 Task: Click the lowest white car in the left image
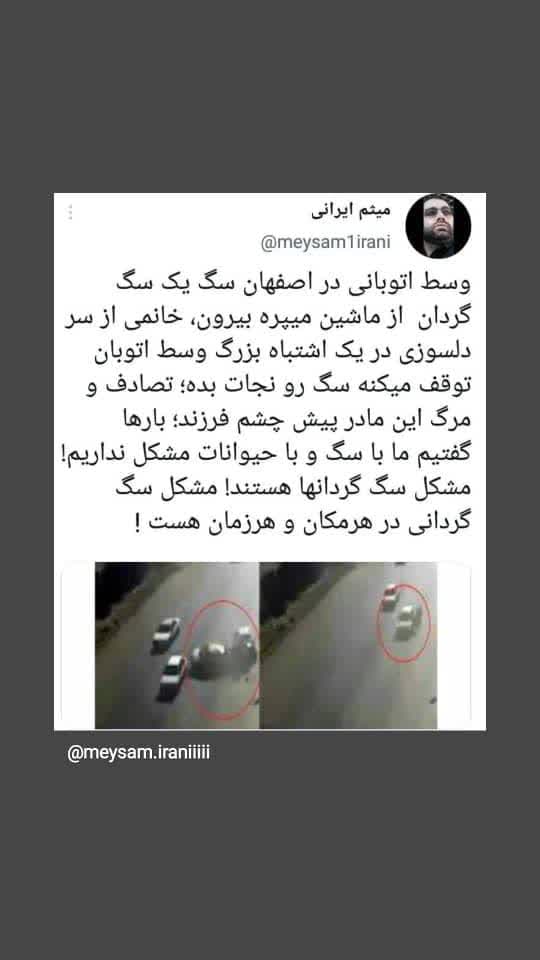click(173, 677)
